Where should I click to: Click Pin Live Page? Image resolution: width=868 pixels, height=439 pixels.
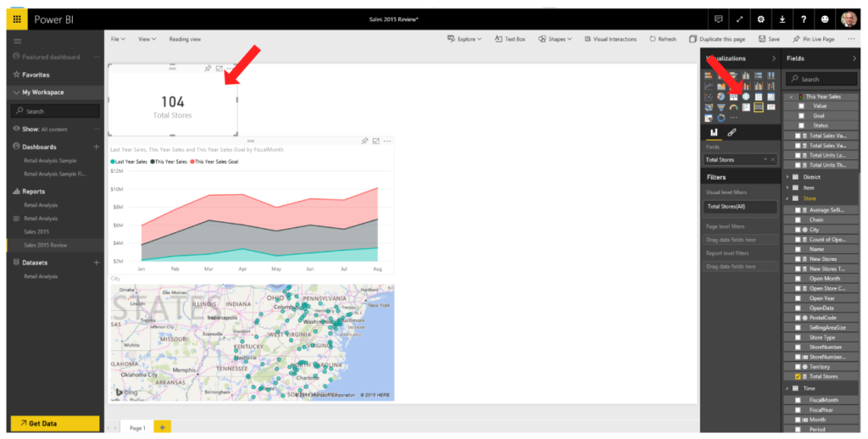pyautogui.click(x=813, y=39)
